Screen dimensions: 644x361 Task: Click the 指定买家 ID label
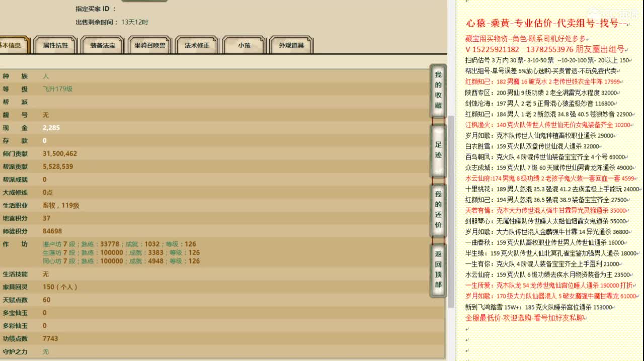(96, 9)
